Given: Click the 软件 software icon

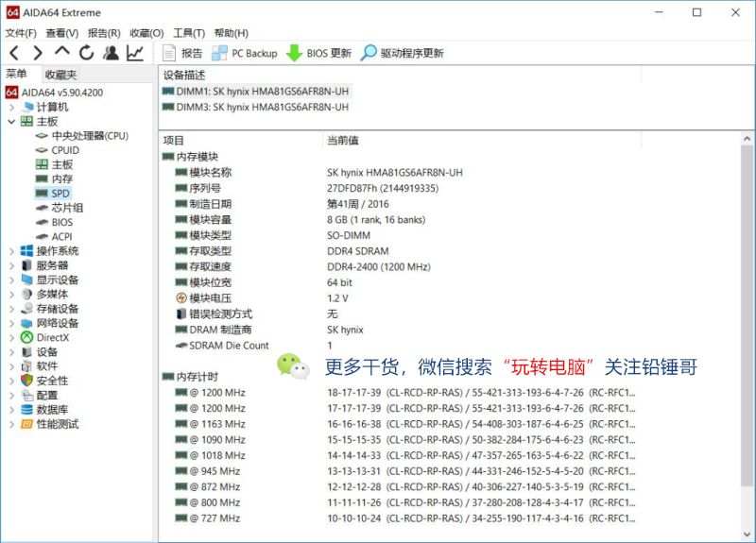Looking at the screenshot, I should click(27, 366).
